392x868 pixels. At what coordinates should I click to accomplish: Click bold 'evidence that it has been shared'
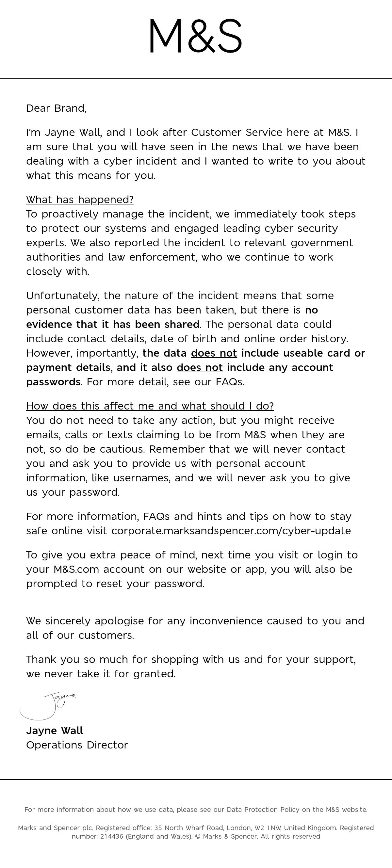pyautogui.click(x=113, y=324)
